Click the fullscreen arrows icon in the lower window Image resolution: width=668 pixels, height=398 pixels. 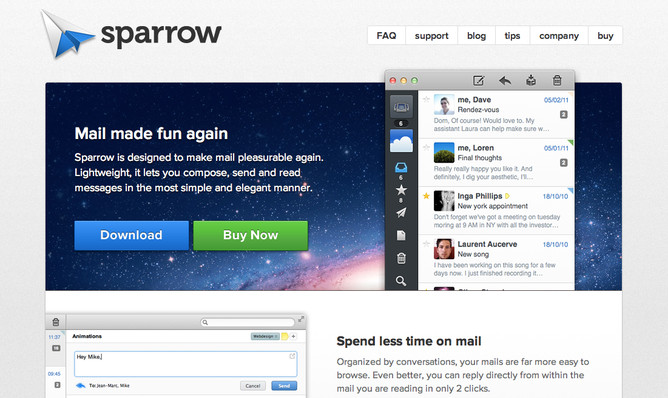pyautogui.click(x=301, y=319)
